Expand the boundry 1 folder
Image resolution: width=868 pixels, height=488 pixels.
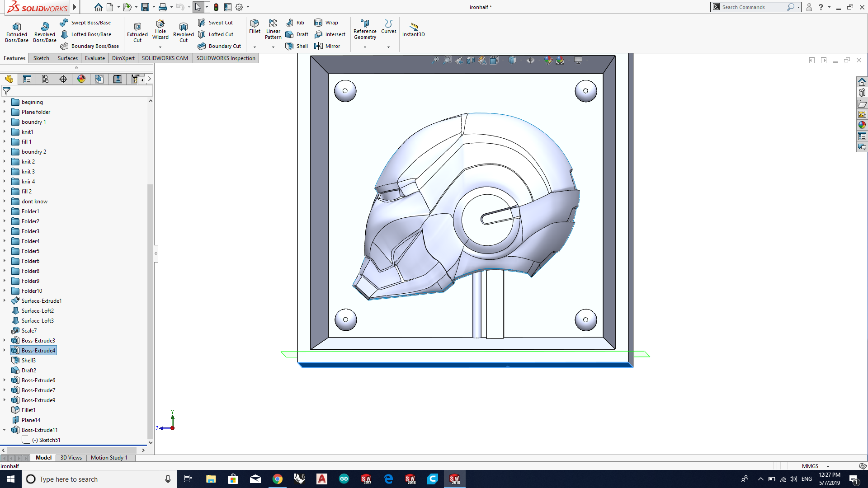(5, 122)
